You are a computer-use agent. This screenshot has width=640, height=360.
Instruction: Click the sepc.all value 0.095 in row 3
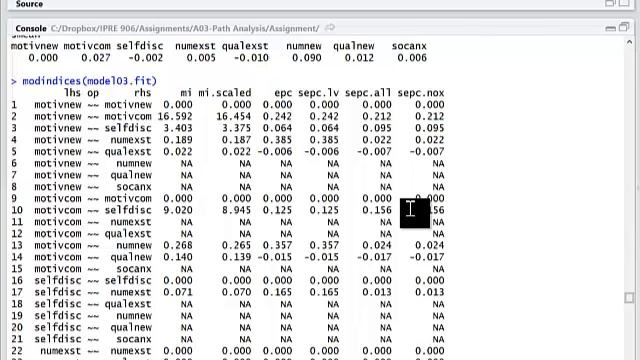point(377,128)
